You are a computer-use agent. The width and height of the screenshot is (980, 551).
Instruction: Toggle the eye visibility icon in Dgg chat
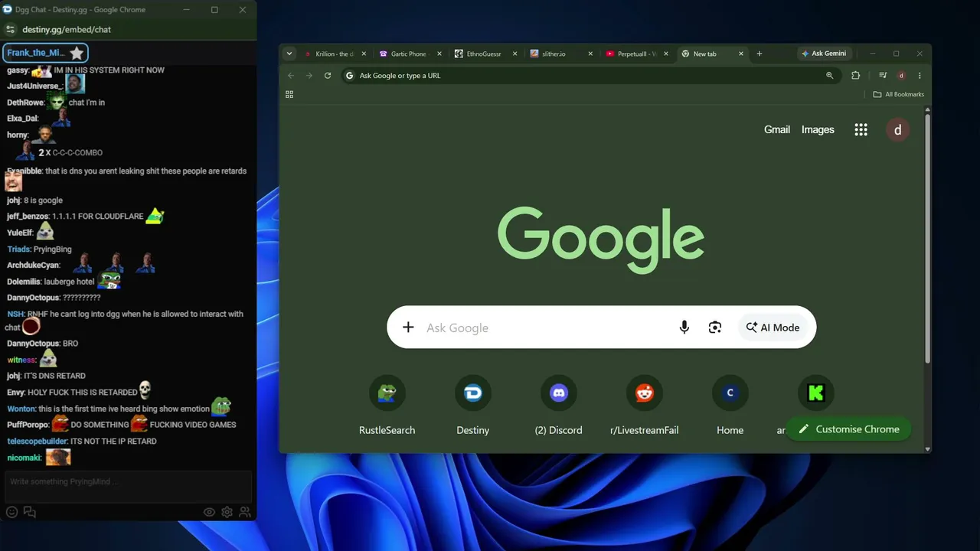point(209,512)
